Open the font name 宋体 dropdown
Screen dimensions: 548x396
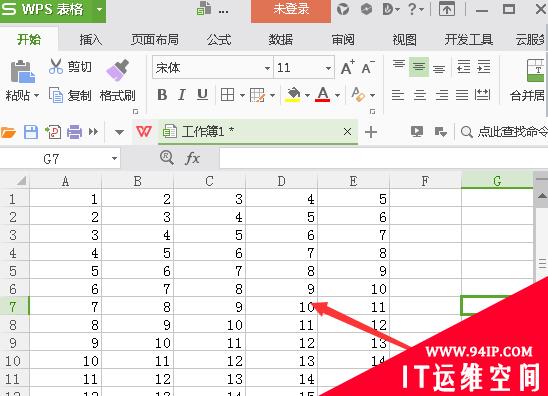tap(267, 68)
